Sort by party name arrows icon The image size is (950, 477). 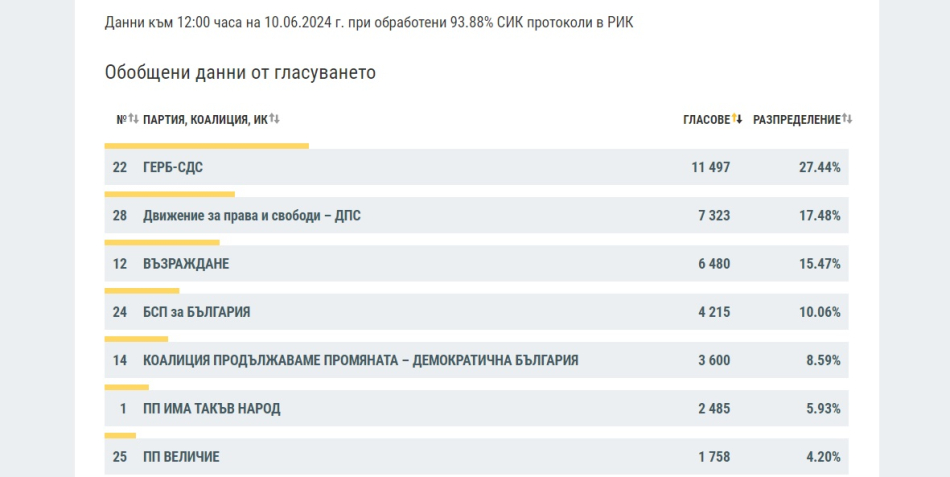point(274,119)
